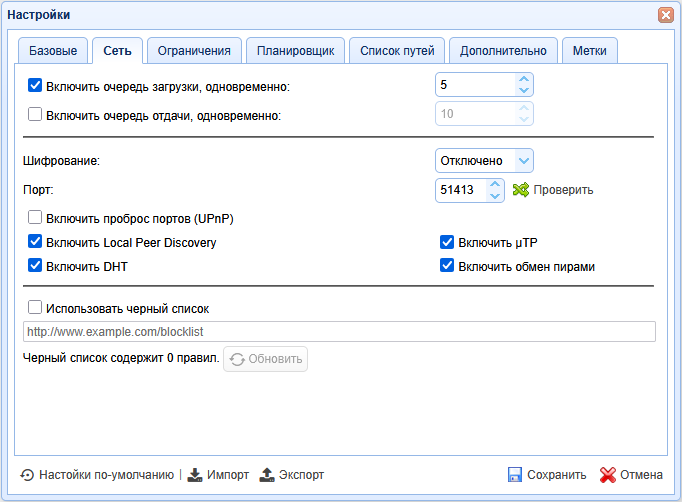Enable UPnP port forwarding checkbox
The image size is (682, 502).
[x=36, y=217]
